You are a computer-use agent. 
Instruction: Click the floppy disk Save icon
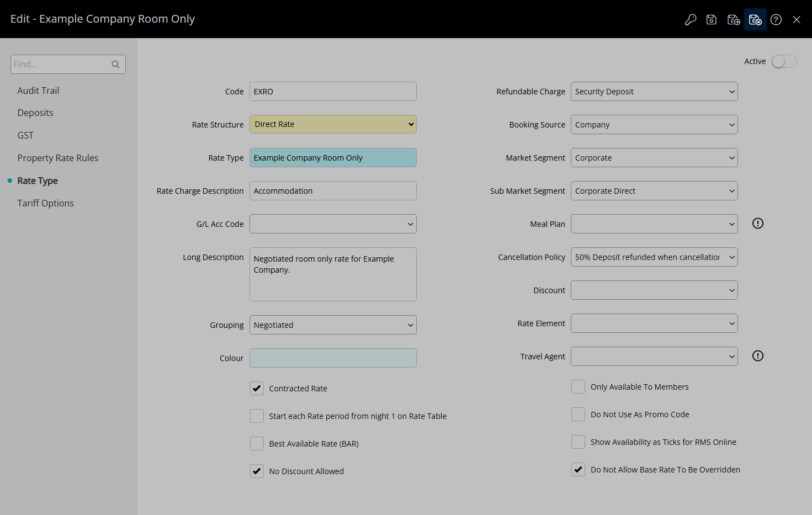(x=712, y=20)
